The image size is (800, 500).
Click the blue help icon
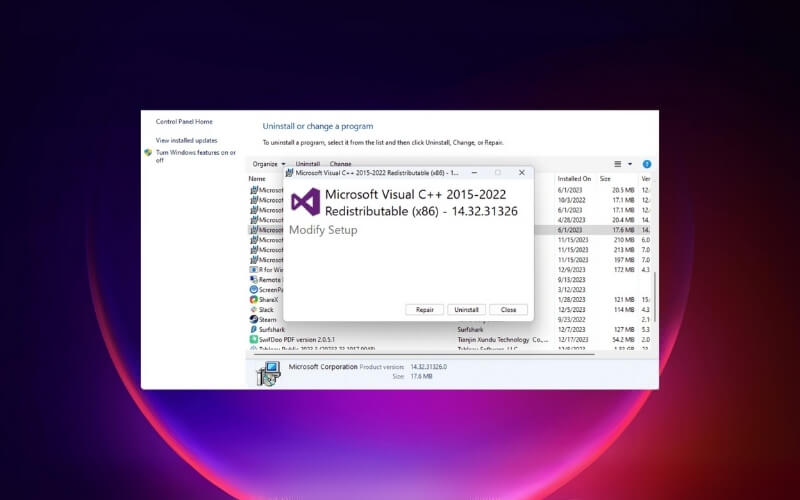tap(646, 164)
